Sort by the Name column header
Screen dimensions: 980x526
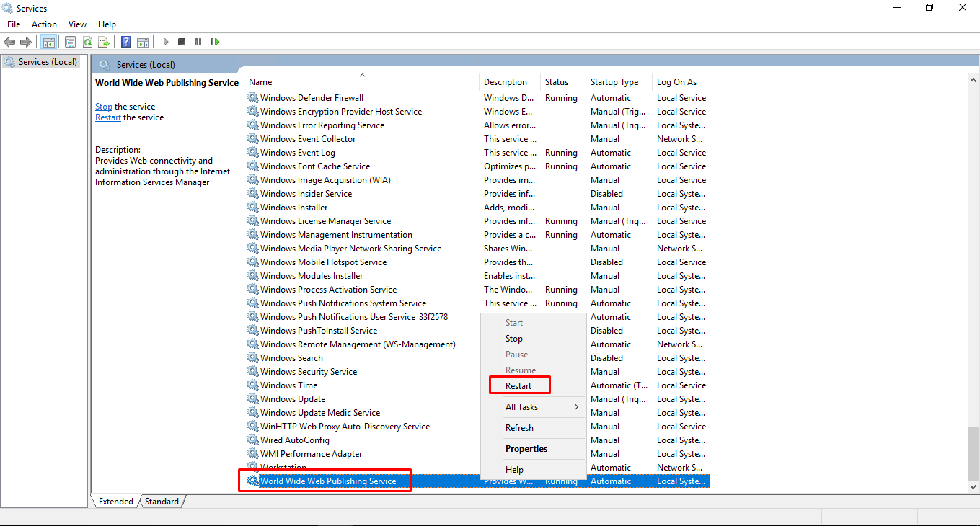pyautogui.click(x=361, y=82)
